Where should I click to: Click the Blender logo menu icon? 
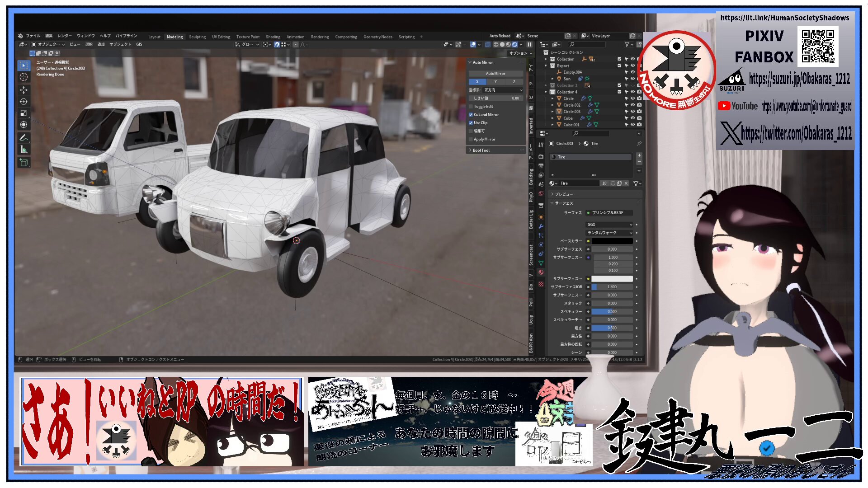(20, 36)
